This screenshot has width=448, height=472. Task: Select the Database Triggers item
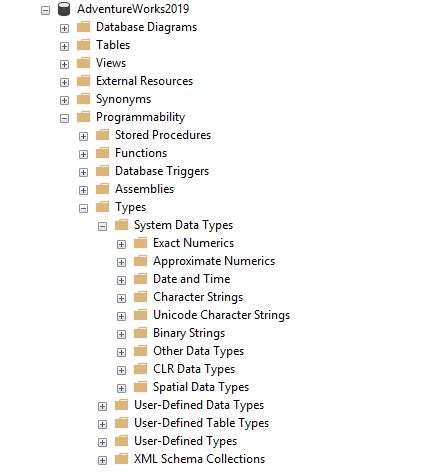click(162, 171)
